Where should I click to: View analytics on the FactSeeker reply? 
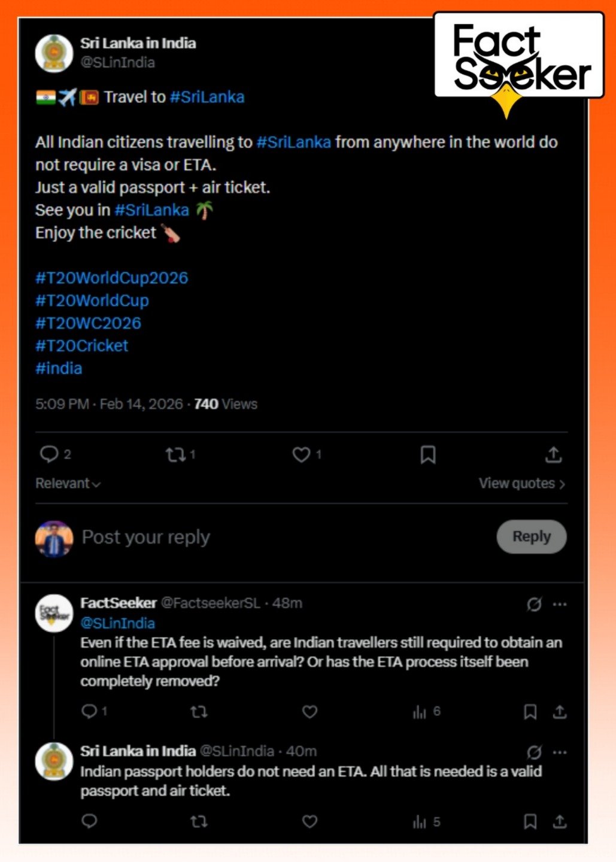tap(420, 712)
